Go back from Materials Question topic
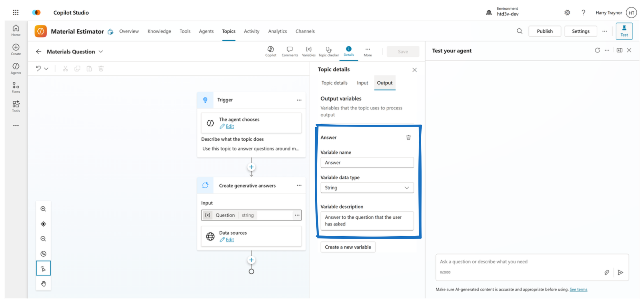644x303 pixels. [x=39, y=52]
